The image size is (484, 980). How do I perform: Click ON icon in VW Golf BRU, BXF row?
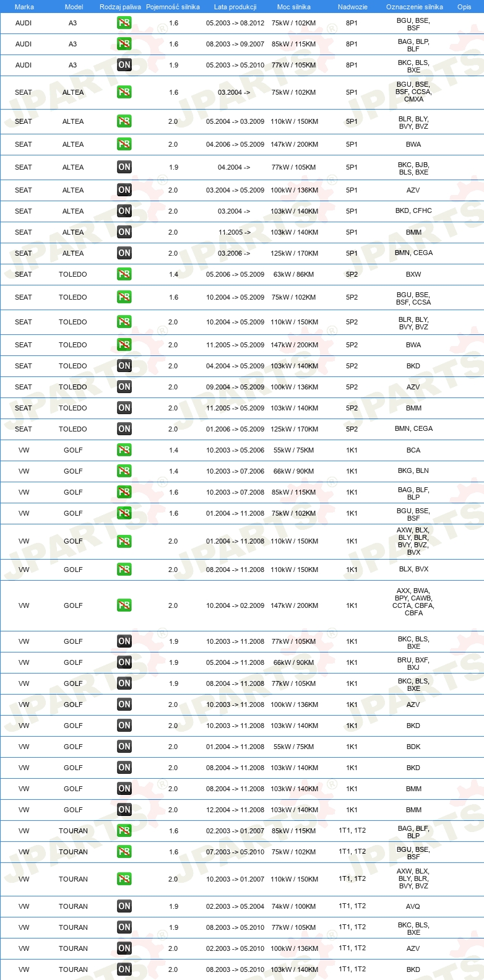coord(124,662)
